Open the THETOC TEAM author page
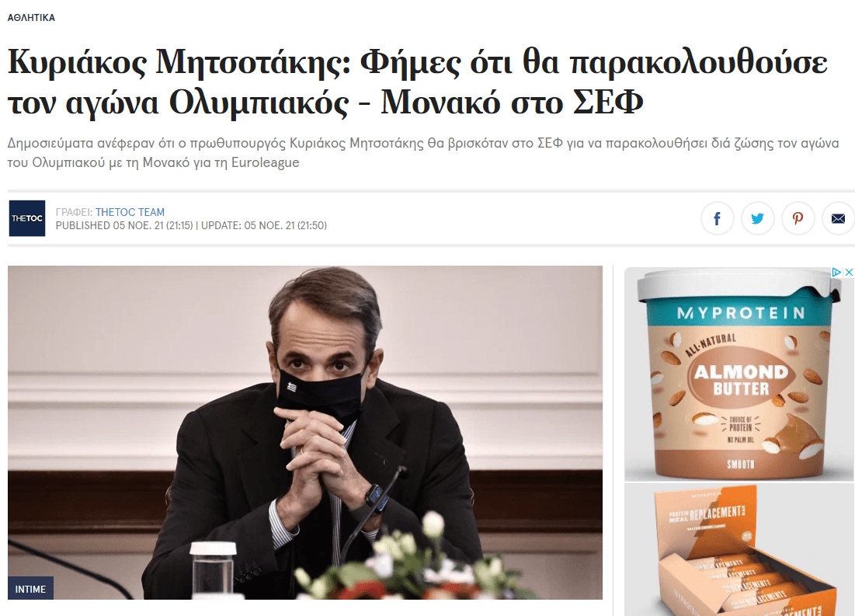The width and height of the screenshot is (855, 616). pyautogui.click(x=130, y=212)
